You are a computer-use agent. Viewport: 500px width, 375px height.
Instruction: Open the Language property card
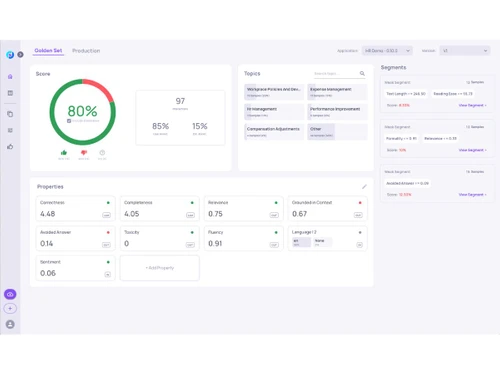(328, 238)
